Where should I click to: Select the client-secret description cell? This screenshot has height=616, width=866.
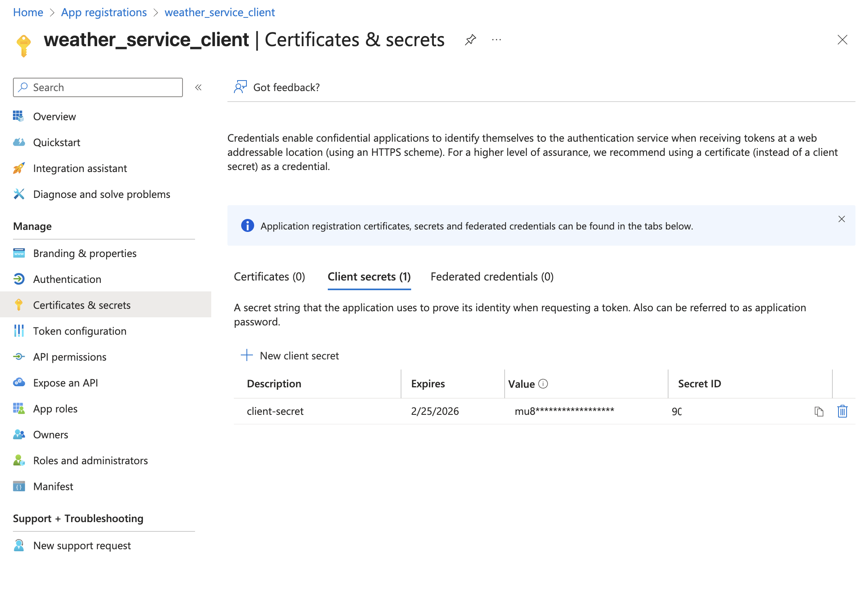[x=275, y=411]
